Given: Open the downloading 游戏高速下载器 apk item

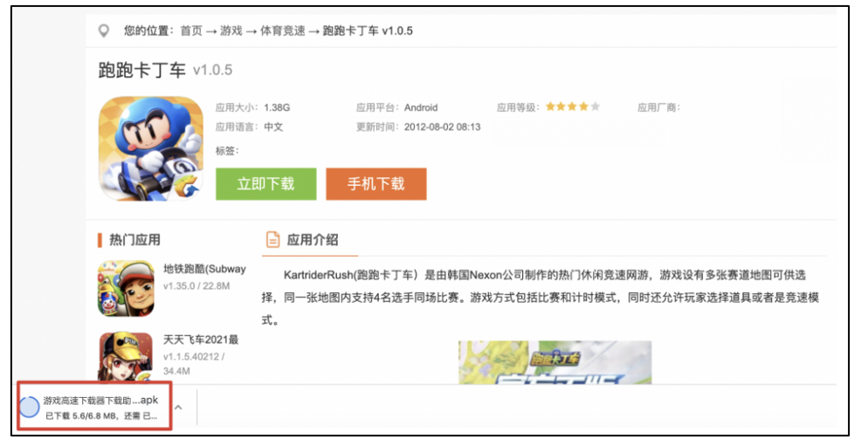Looking at the screenshot, I should (94, 408).
